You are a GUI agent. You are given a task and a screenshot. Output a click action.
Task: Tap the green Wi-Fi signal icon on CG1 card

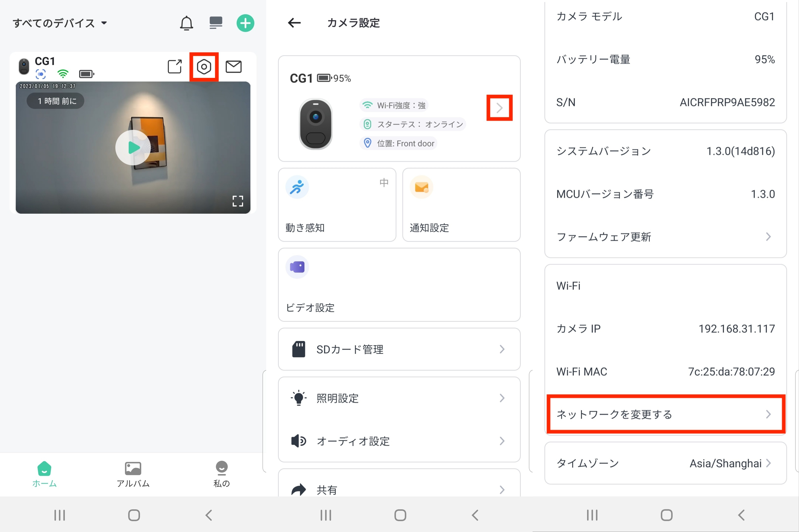[x=63, y=74]
